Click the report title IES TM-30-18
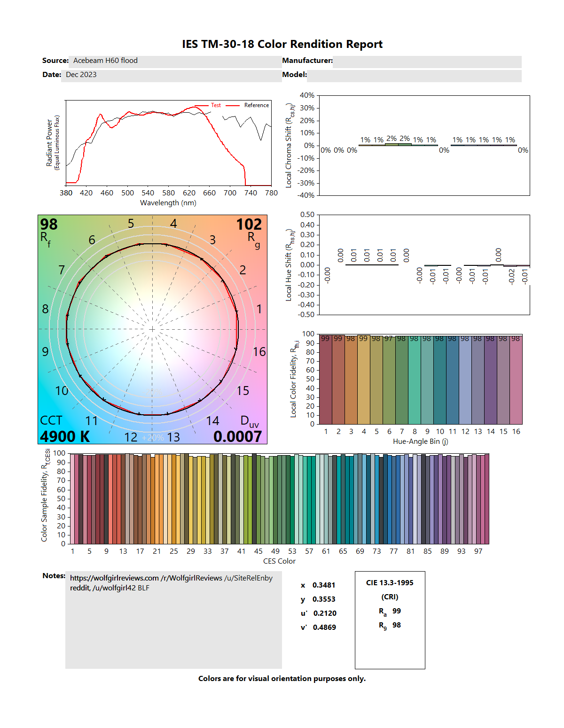The height and width of the screenshot is (728, 564). [x=282, y=44]
